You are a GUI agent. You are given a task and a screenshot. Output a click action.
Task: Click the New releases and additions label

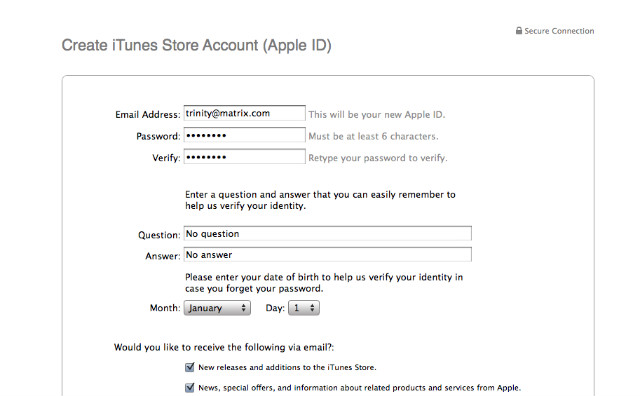[287, 367]
